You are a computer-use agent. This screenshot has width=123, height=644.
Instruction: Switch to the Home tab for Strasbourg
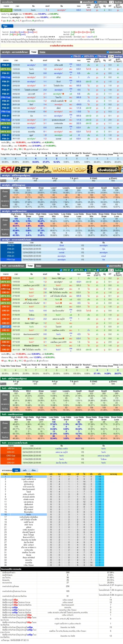click(x=43, y=52)
